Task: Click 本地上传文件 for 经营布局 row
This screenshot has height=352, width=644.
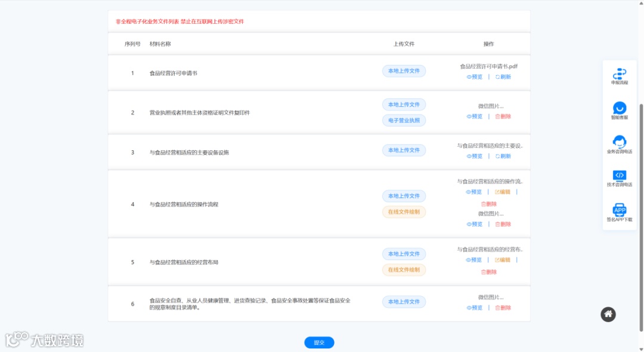Action: (x=404, y=254)
